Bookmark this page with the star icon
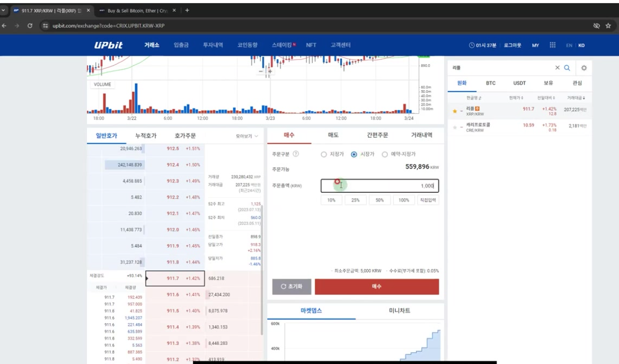Screen dimensions: 619x364 coord(608,25)
